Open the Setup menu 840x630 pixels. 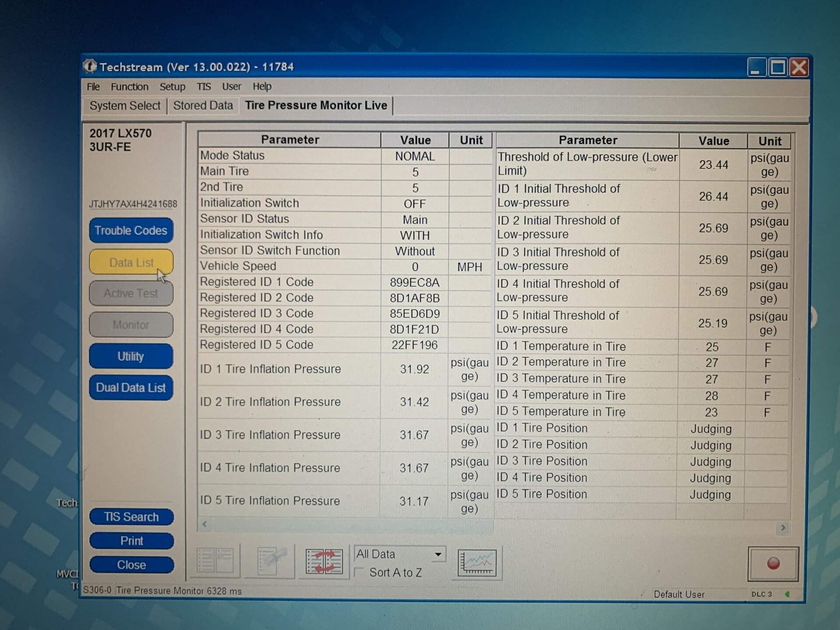point(172,87)
